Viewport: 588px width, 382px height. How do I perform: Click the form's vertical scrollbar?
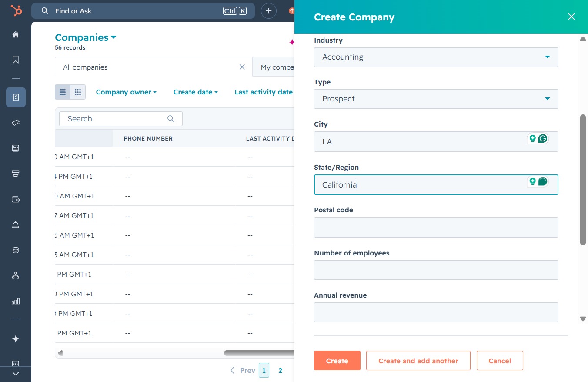[583, 180]
